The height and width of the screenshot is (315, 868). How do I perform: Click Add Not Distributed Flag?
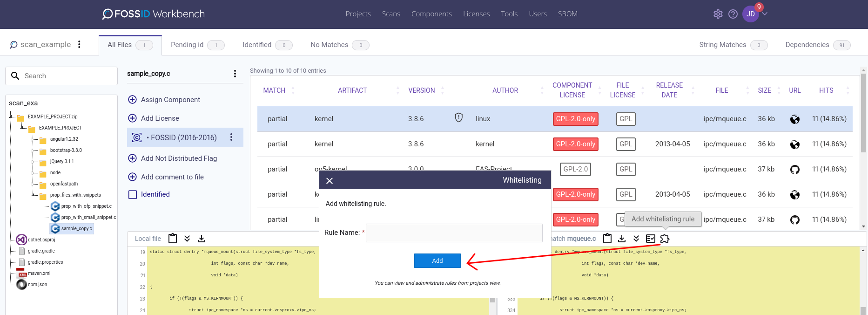[x=179, y=158]
